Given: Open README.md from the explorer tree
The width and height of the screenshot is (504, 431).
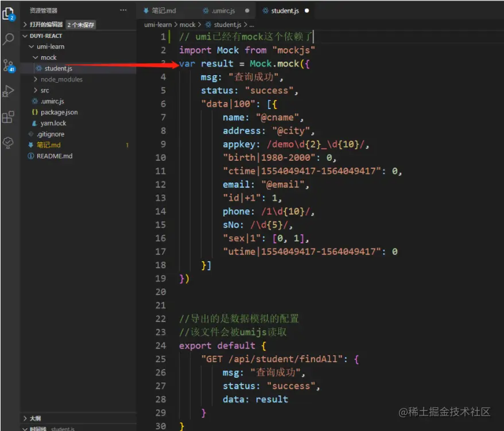Looking at the screenshot, I should point(55,156).
